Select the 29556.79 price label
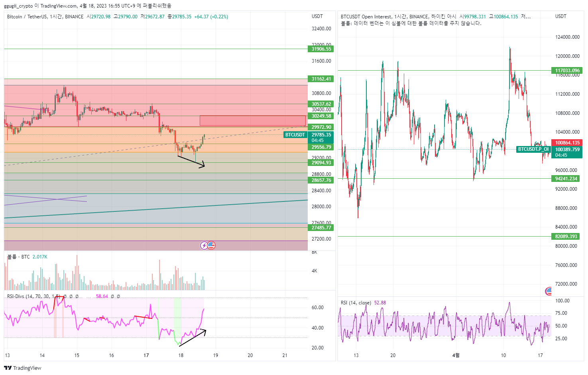Screen dimensions: 588x375 [x=321, y=147]
